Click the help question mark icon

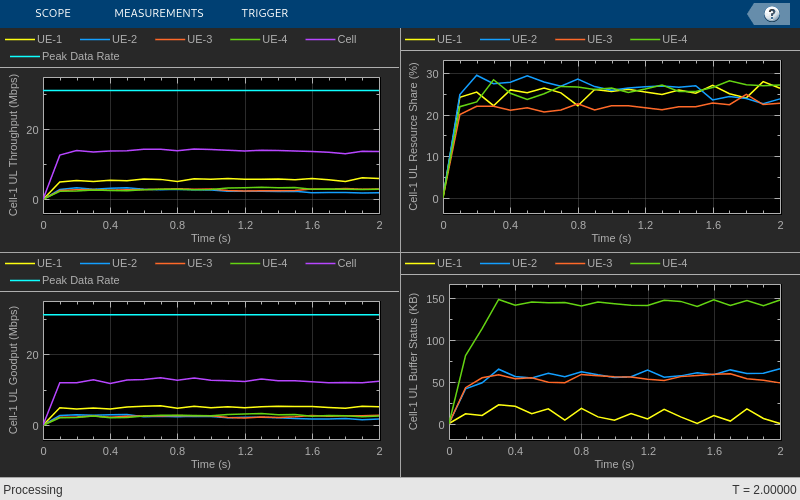pyautogui.click(x=771, y=14)
